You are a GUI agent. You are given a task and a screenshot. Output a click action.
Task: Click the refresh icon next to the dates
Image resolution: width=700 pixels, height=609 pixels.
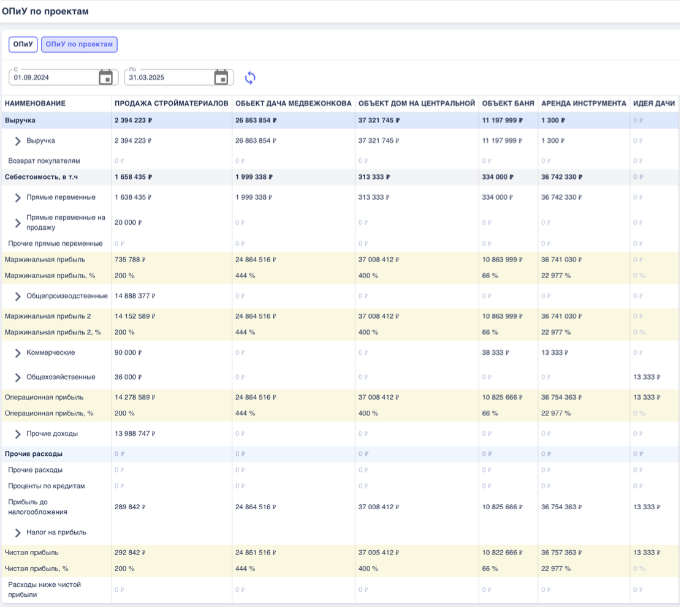point(250,78)
